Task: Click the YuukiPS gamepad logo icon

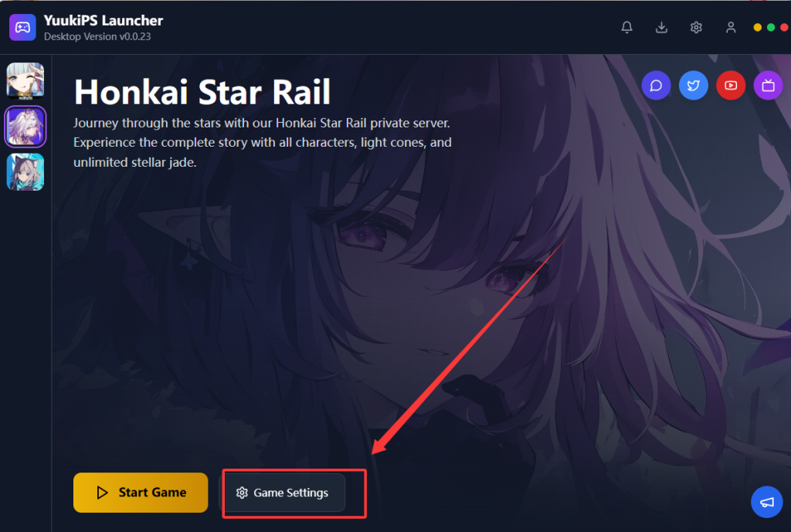Action: 22,27
